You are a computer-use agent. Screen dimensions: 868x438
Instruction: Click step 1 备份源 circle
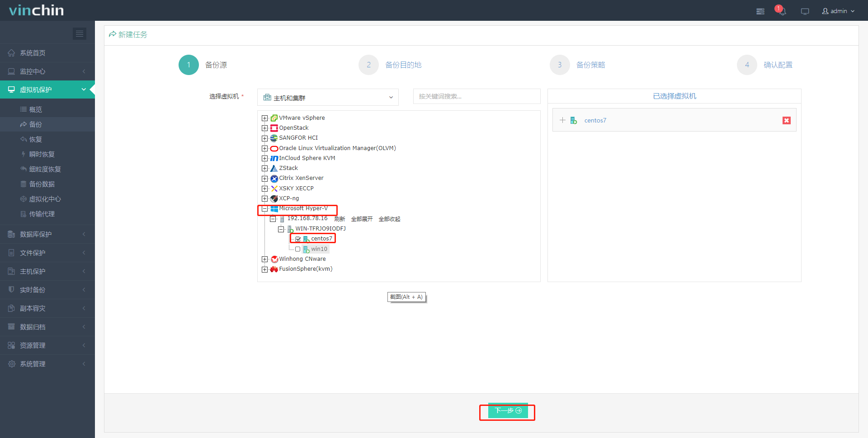click(189, 65)
